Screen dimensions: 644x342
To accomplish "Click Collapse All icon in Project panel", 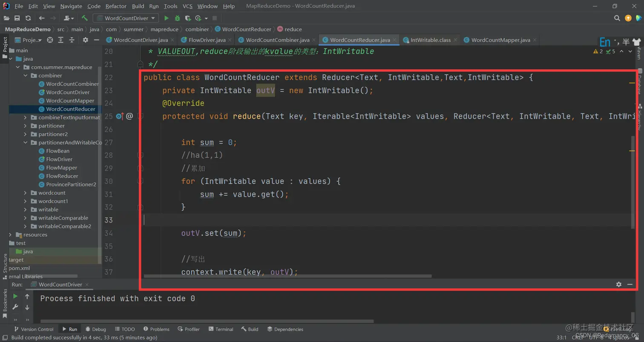I will (x=72, y=40).
